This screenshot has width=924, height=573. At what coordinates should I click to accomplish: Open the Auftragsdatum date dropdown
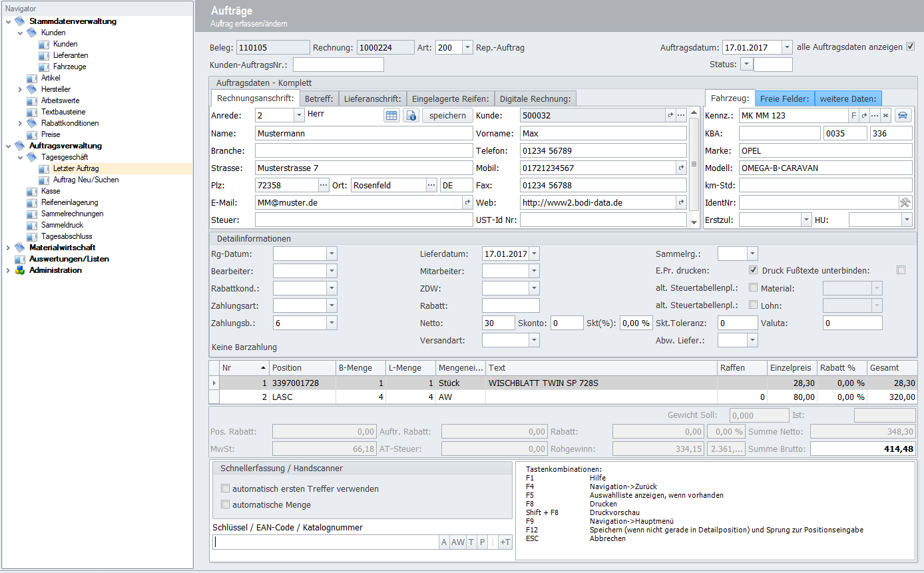point(787,47)
